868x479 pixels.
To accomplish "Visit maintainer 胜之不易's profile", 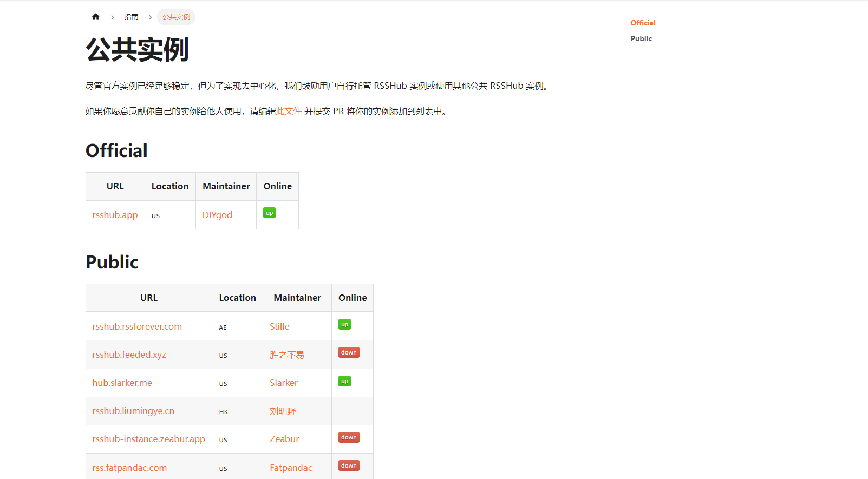I will point(287,355).
